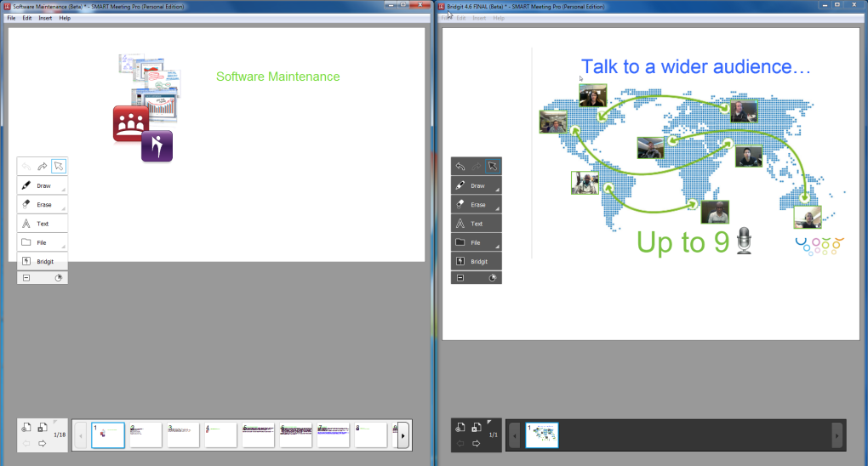Screen dimensions: 868x466
Task: Click the Text button in the left toolbar
Action: (42, 224)
